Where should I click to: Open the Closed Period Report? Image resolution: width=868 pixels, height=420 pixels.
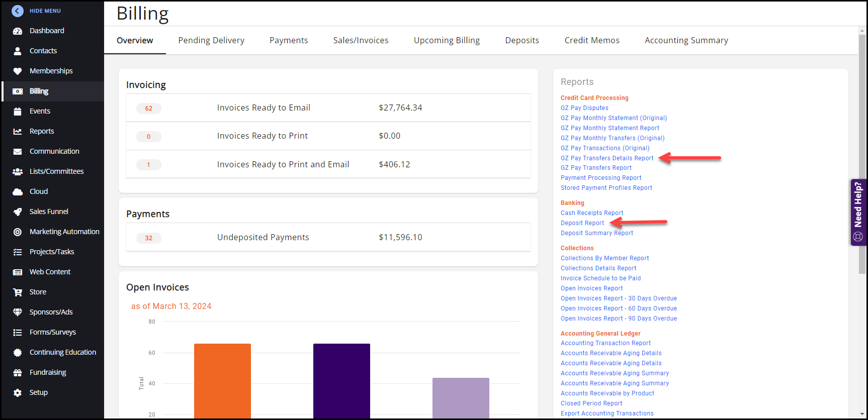click(x=591, y=403)
